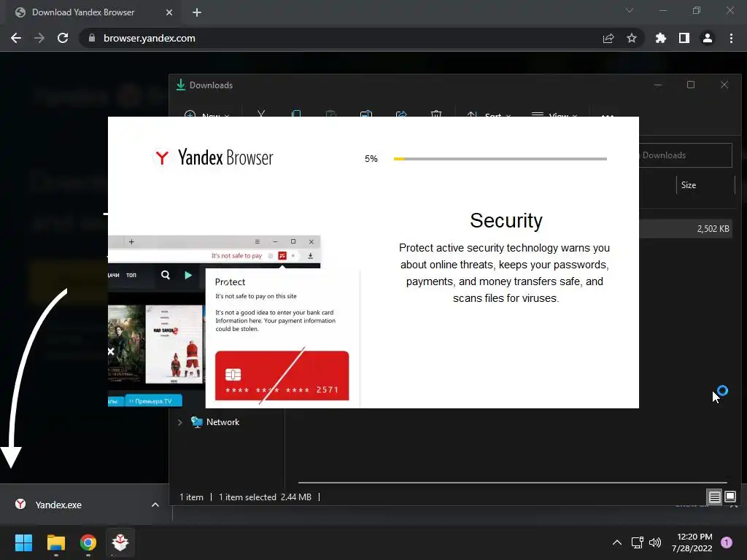Select the 2,502 KB file row
This screenshot has height=560, width=747.
(686, 228)
